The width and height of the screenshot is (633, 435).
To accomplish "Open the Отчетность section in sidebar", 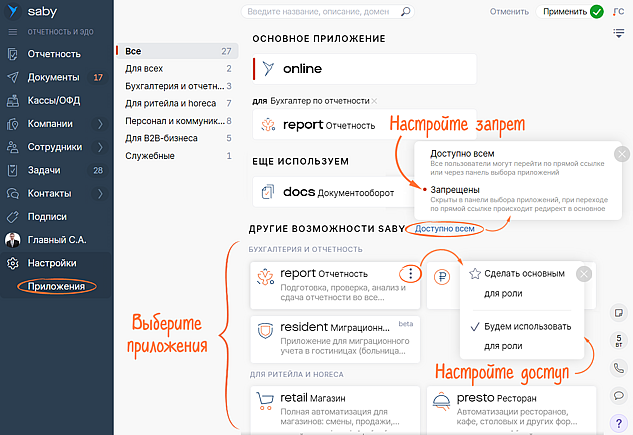I will (x=54, y=54).
